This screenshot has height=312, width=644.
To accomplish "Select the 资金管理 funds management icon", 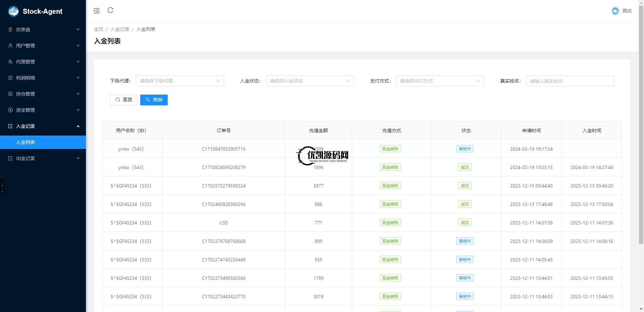I will (x=10, y=110).
